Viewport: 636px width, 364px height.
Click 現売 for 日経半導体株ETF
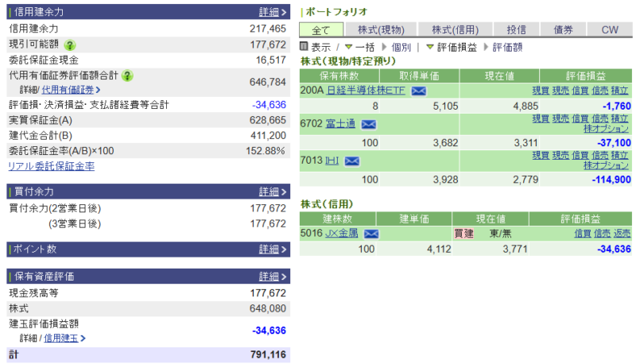[560, 91]
